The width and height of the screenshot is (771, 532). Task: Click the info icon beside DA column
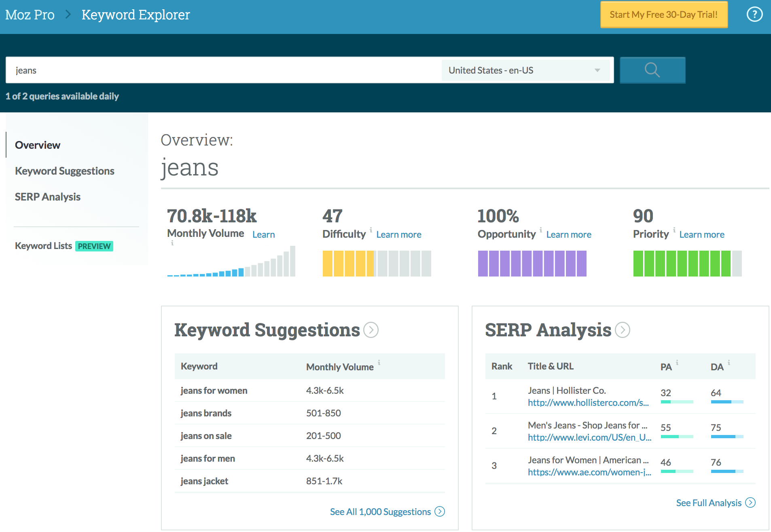point(729,362)
